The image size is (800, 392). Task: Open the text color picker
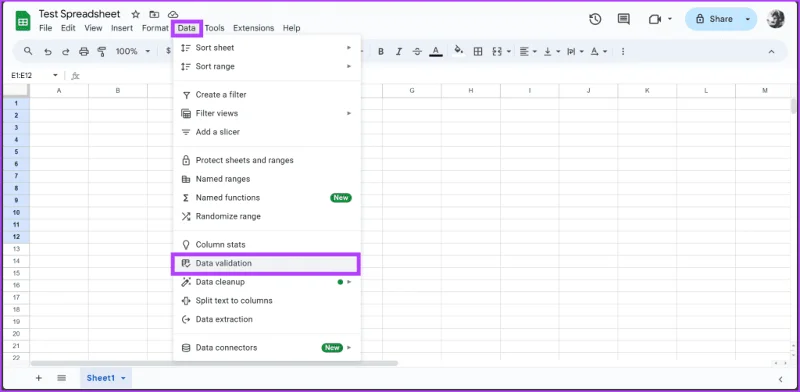tap(436, 52)
